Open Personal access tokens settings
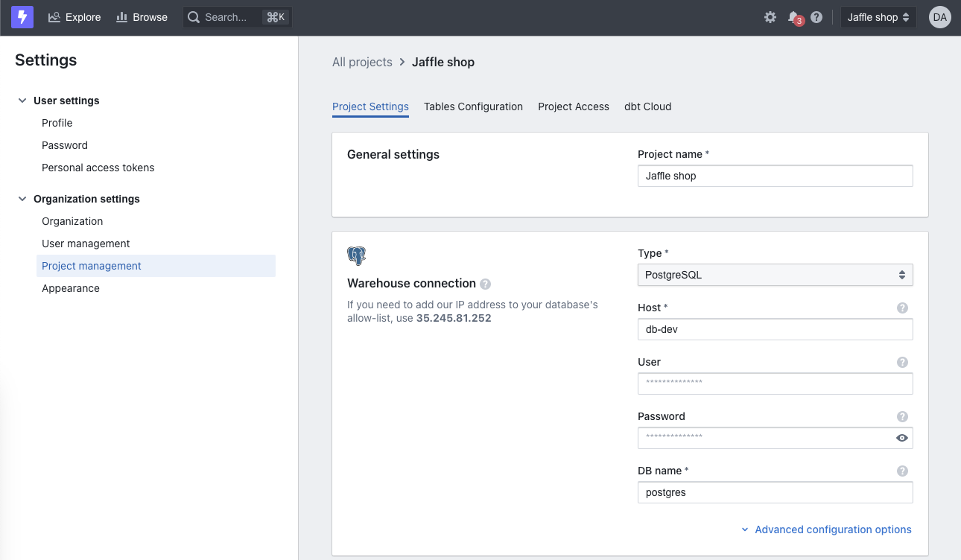This screenshot has width=961, height=560. (x=98, y=168)
